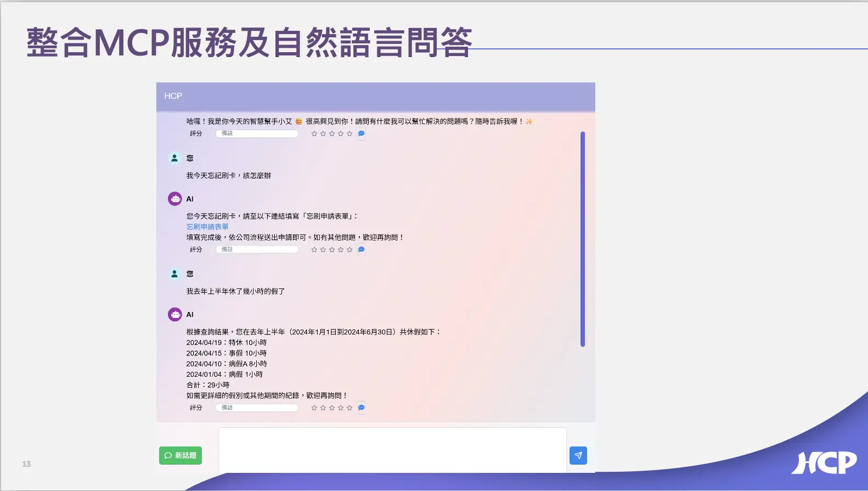Give the leave summary reply five stars

point(350,408)
